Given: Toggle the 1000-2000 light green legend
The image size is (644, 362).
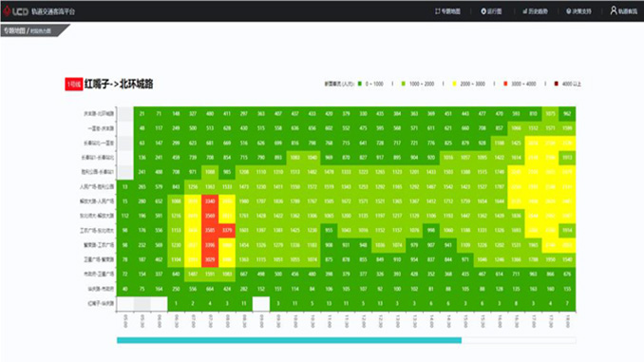Looking at the screenshot, I should pyautogui.click(x=417, y=84).
